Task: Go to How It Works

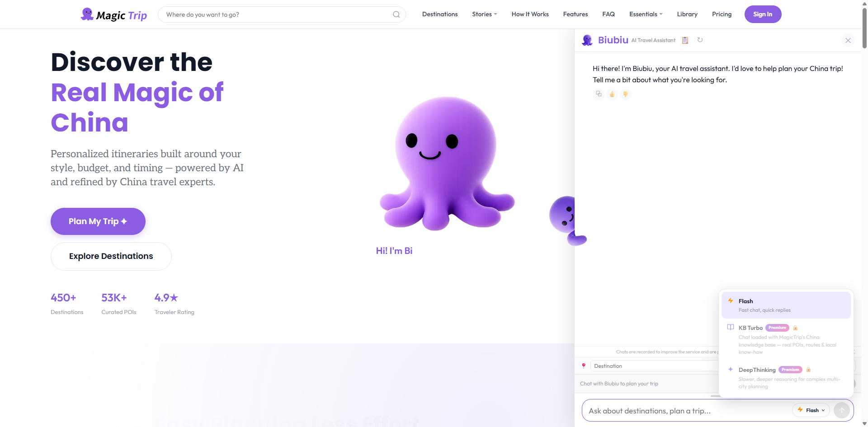Action: [x=530, y=14]
